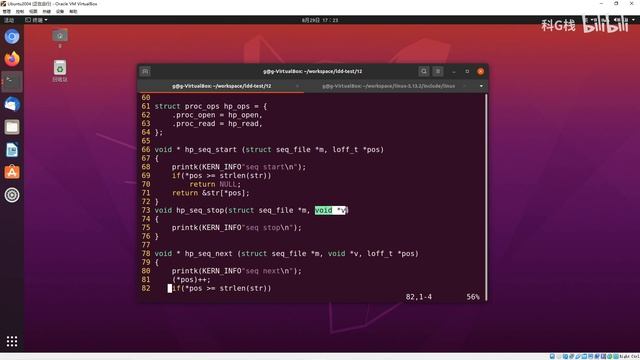Close the terminal with the orange button
The image size is (640, 360).
tap(481, 71)
